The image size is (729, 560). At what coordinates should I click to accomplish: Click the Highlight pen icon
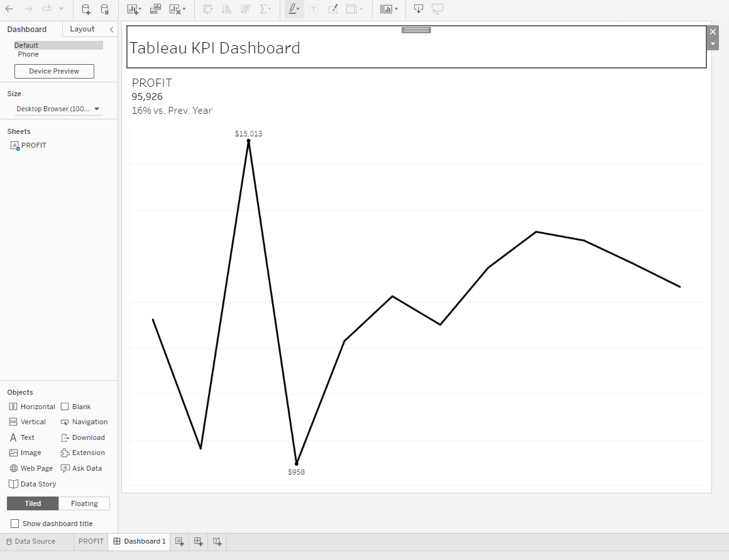click(292, 9)
